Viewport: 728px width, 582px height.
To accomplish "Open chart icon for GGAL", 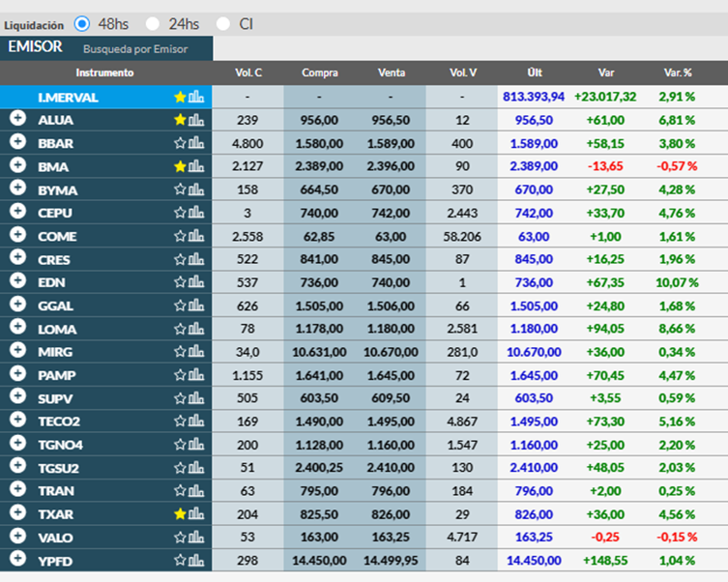I will [196, 305].
